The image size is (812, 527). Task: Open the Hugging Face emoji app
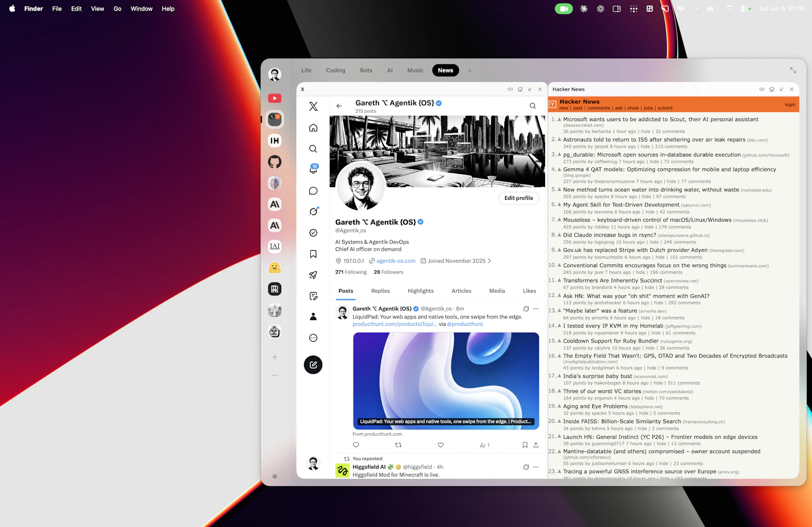275,268
